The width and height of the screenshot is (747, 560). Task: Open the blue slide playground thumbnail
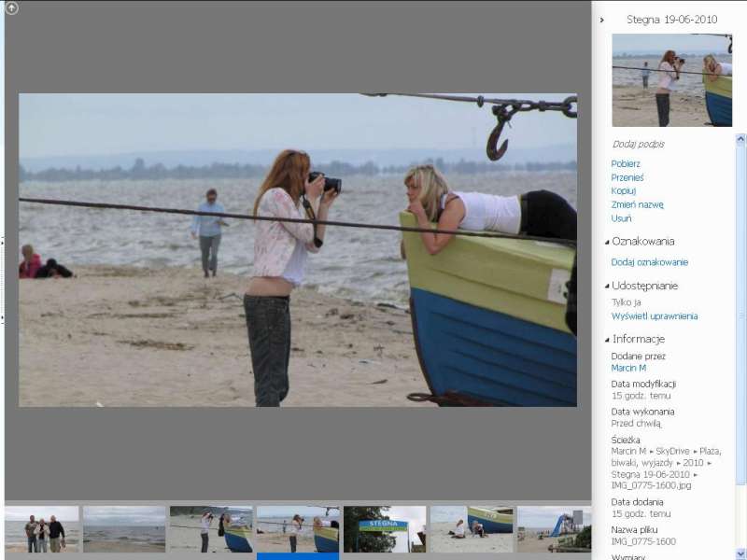click(x=554, y=529)
